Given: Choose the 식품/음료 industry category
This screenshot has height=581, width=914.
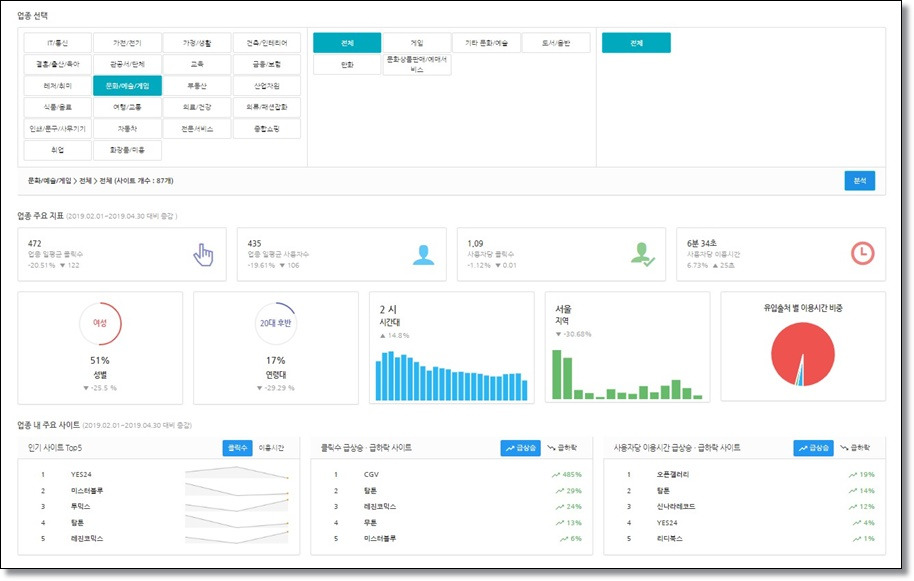Looking at the screenshot, I should click(x=58, y=108).
